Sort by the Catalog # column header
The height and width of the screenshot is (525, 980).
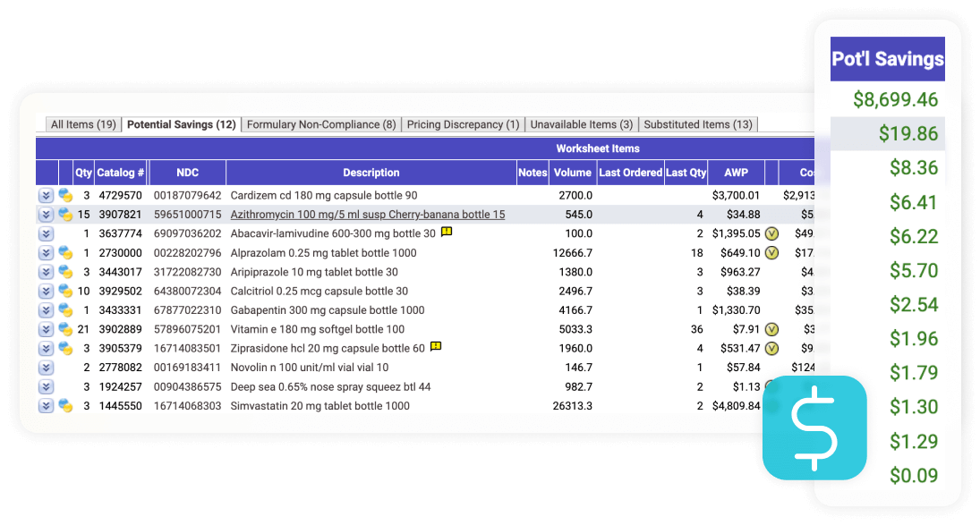click(x=120, y=173)
